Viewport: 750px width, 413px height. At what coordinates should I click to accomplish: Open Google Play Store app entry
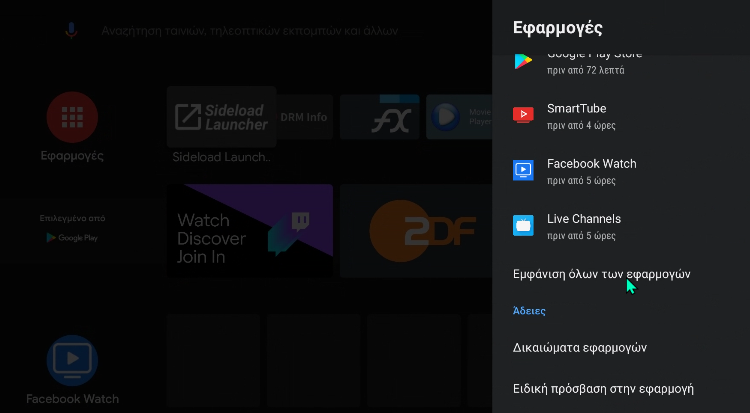point(621,62)
